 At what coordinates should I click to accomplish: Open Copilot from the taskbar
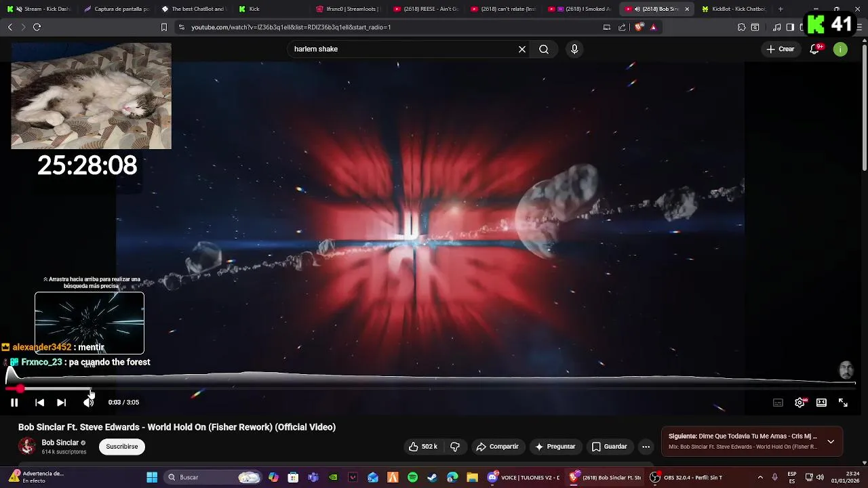[273, 477]
